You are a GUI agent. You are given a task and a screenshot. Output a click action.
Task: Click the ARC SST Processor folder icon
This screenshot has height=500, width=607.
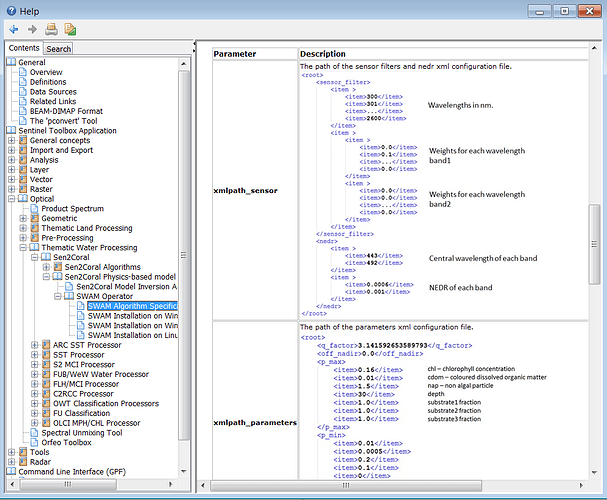(x=46, y=345)
